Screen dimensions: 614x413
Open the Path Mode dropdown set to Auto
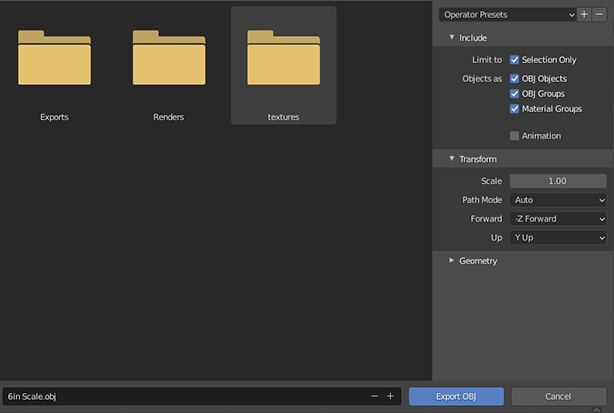[558, 200]
